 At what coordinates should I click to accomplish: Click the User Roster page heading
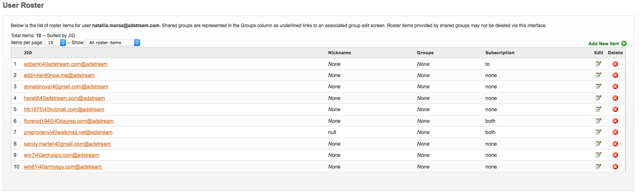23,5
